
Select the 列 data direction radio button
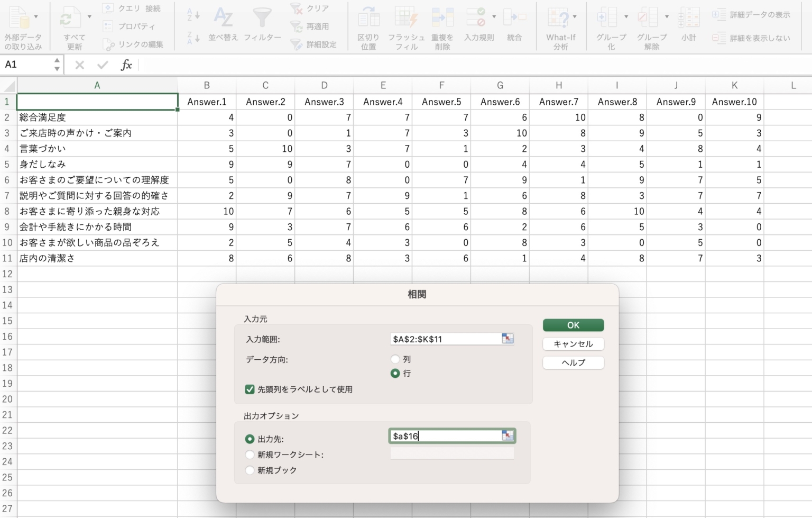pyautogui.click(x=395, y=359)
